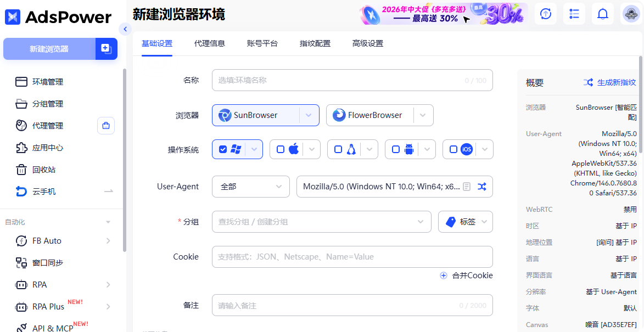
Task: Open the notifications bell
Action: [x=602, y=14]
